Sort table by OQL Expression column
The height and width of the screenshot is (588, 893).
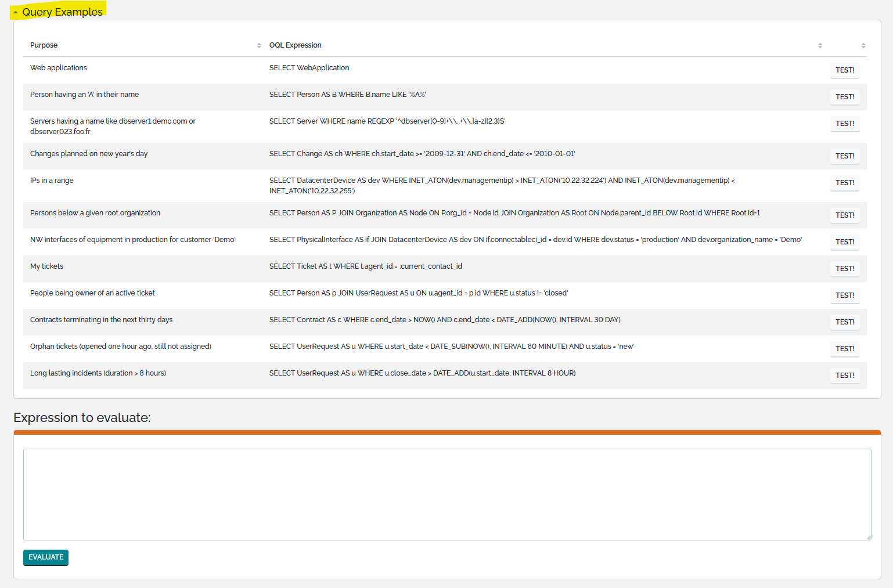tap(820, 45)
